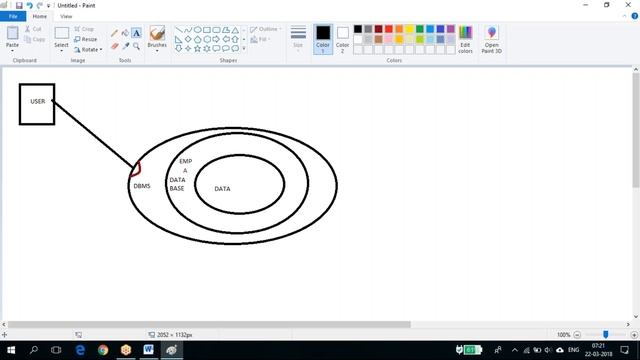Choose the Five-point star shape

point(198,49)
